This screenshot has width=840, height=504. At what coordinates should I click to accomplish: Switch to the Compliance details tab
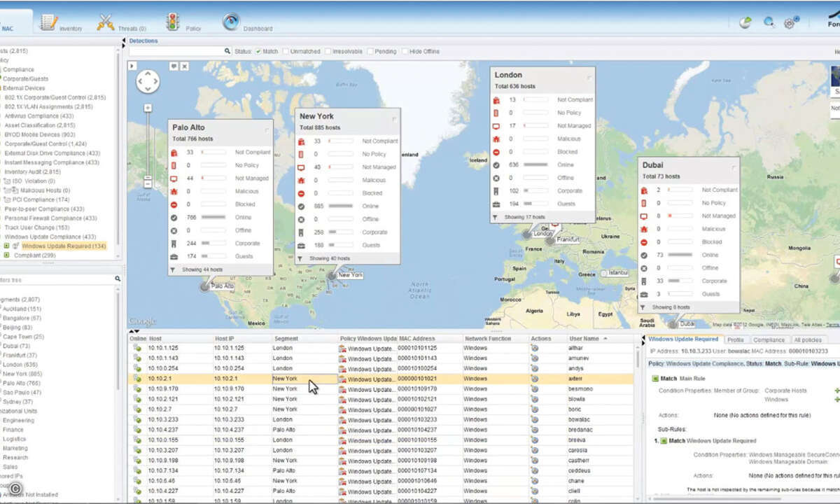[x=769, y=339]
